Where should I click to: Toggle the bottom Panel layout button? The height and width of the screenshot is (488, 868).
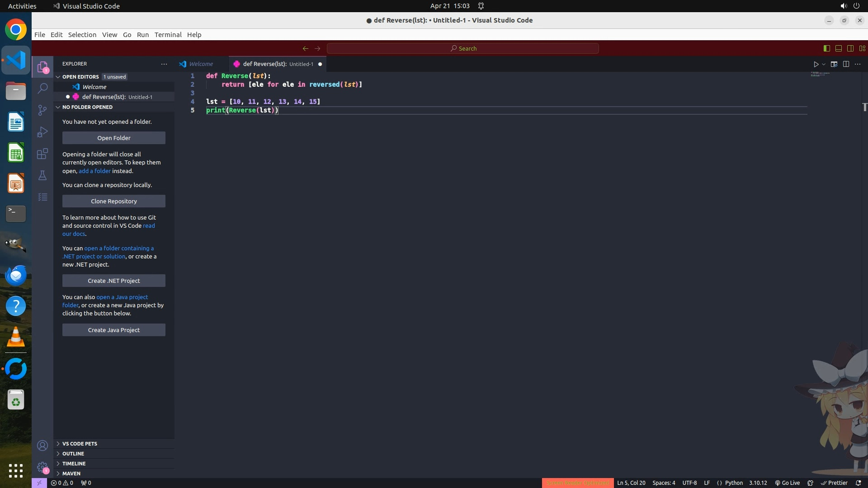[x=838, y=48]
